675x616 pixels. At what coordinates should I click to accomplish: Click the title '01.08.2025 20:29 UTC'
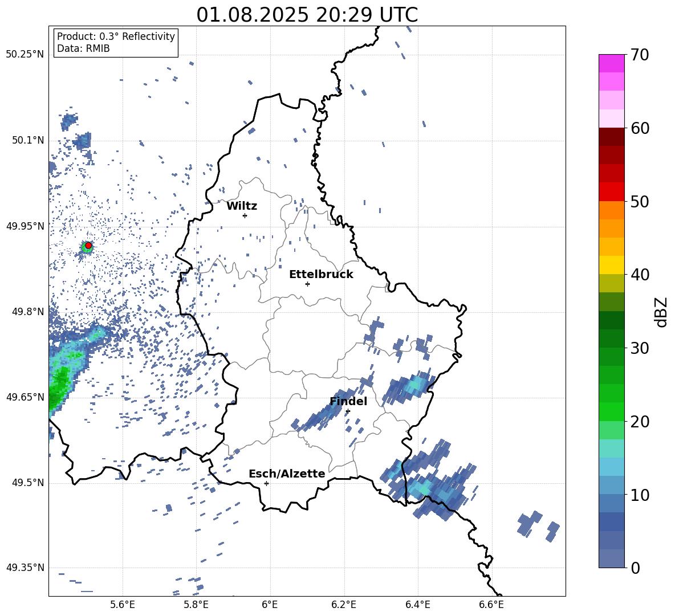point(307,15)
